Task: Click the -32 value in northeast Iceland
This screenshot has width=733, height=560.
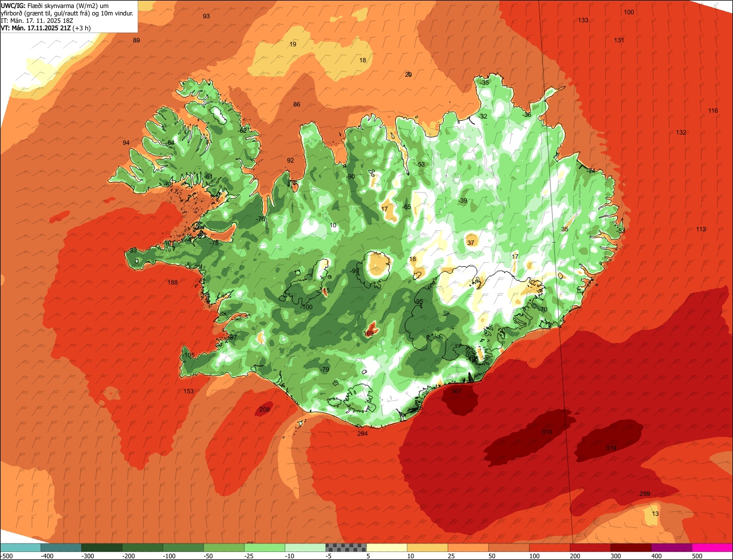Action: pyautogui.click(x=483, y=116)
